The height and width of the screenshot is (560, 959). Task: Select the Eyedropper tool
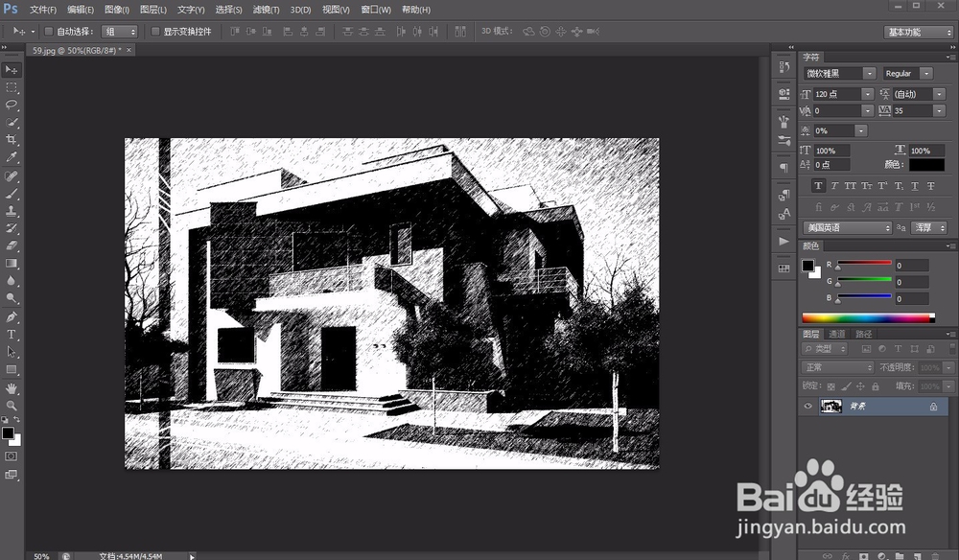coord(11,157)
